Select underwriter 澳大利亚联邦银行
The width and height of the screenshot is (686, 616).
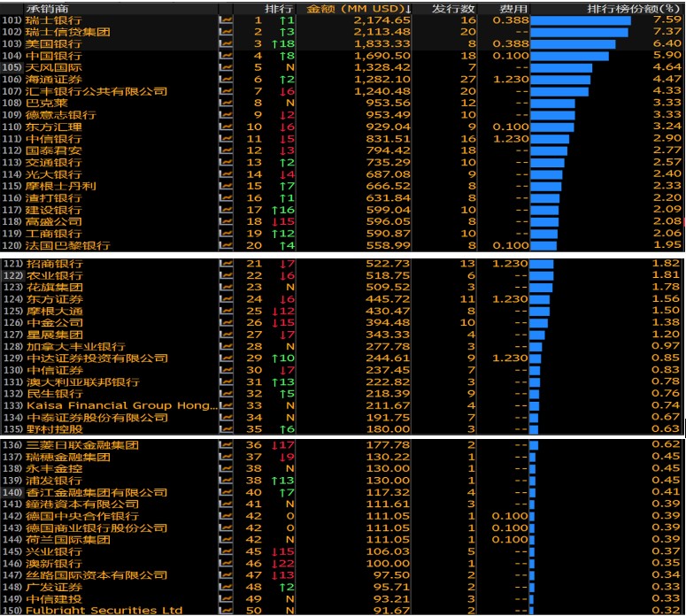click(x=82, y=382)
